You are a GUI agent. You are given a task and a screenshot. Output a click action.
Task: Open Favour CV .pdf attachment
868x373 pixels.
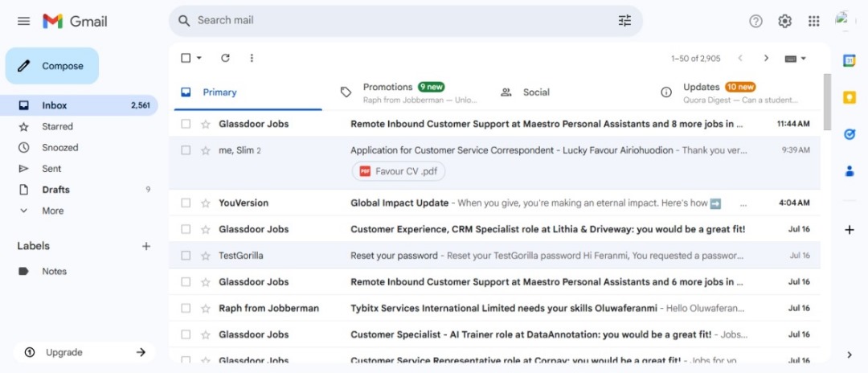point(399,171)
